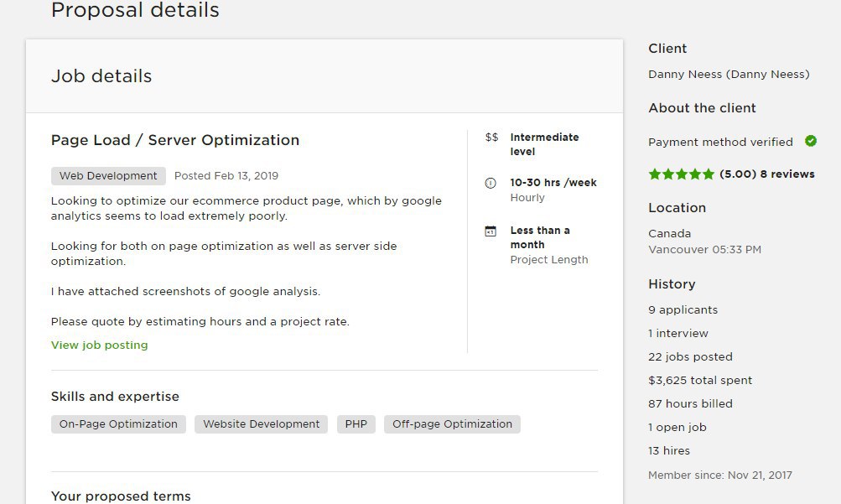Click the 1 interview entry

click(x=678, y=334)
